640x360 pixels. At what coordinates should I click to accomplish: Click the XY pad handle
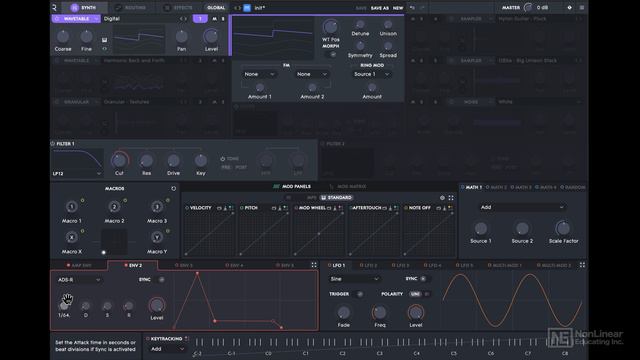pos(104,252)
